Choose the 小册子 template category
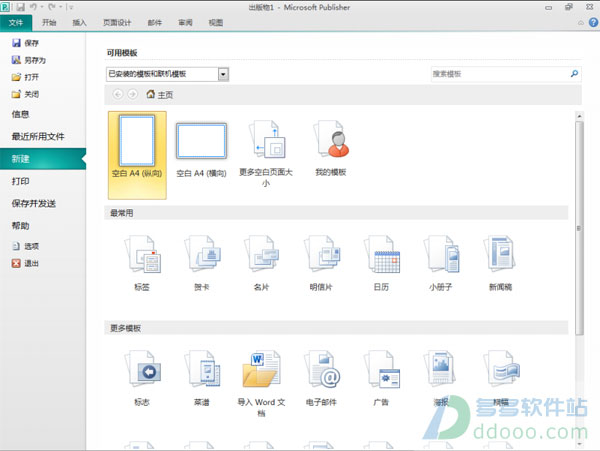This screenshot has width=600, height=451. [441, 263]
